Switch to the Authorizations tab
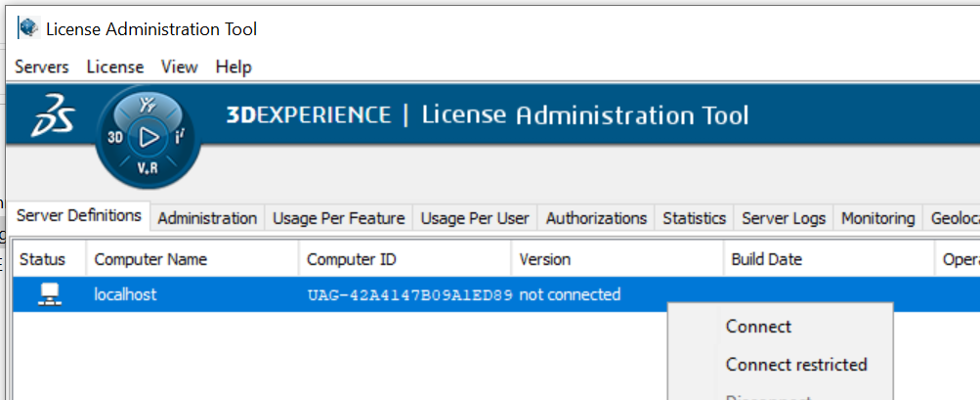 596,218
